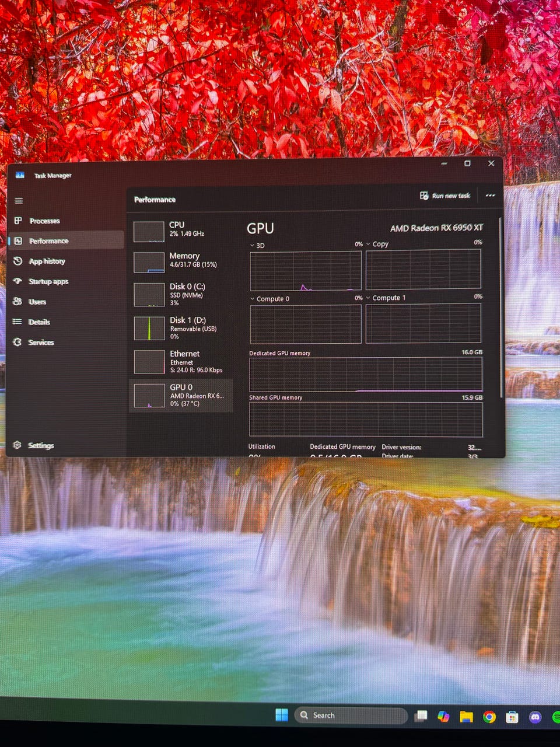Image resolution: width=560 pixels, height=747 pixels.
Task: Open Microsoft Store from the taskbar
Action: [x=512, y=717]
